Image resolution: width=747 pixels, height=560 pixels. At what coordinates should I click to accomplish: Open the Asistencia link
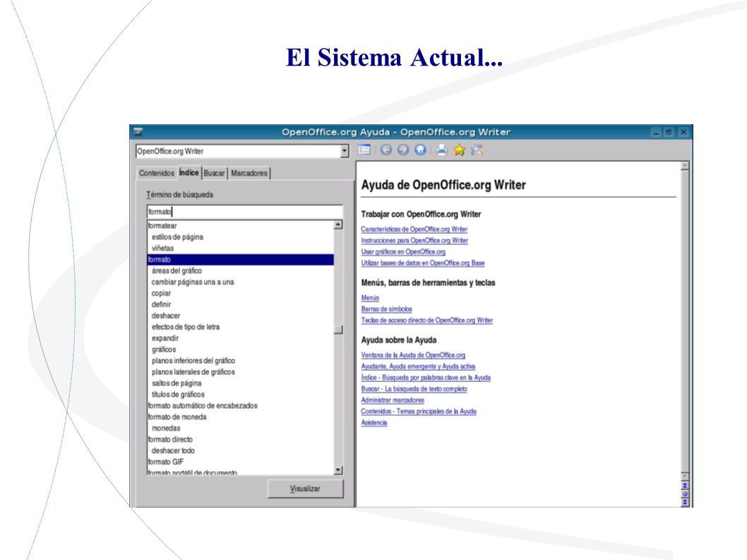[374, 423]
